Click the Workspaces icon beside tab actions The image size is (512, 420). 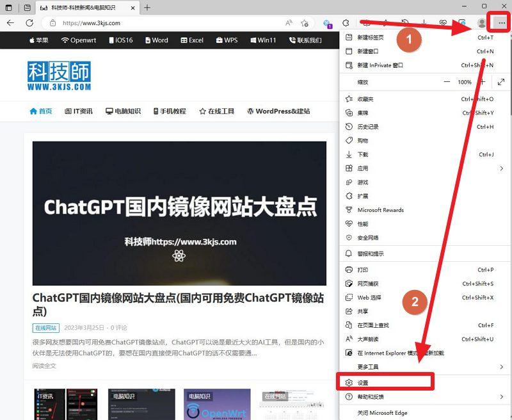click(9, 8)
